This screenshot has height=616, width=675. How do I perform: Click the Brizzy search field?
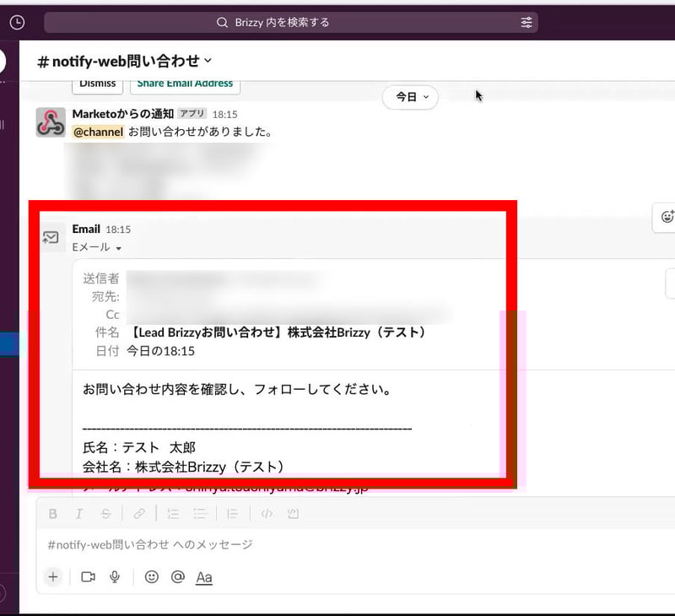click(x=290, y=23)
